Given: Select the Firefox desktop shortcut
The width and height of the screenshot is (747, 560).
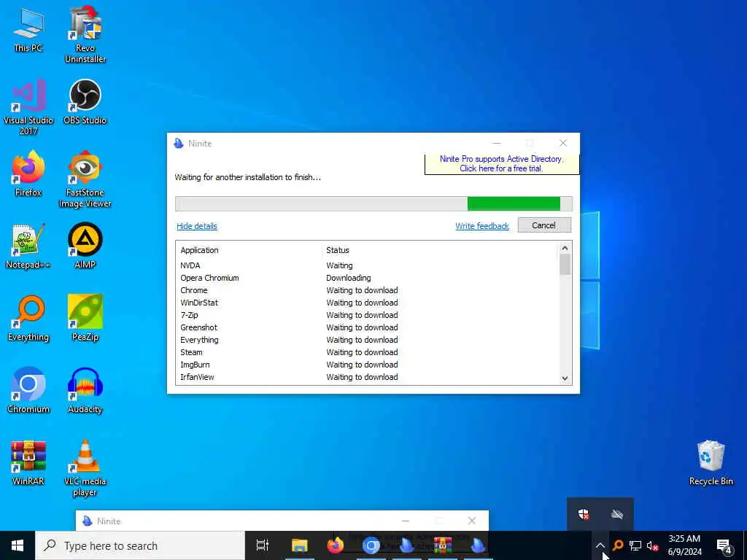Looking at the screenshot, I should pos(28,174).
